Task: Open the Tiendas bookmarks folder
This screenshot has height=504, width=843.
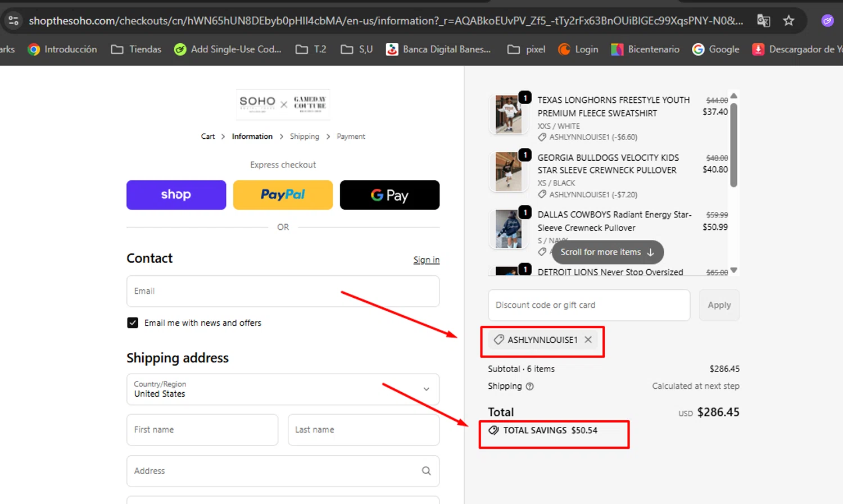Action: [136, 49]
